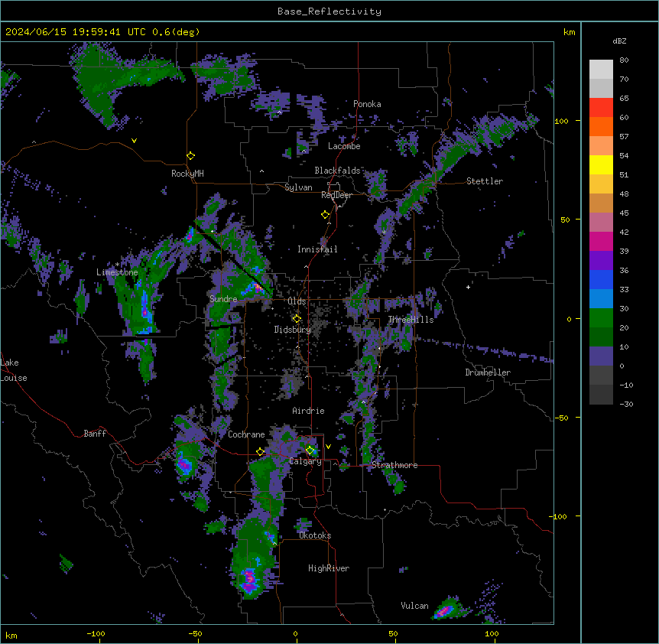Click the Banff town label
Viewport: 659px width, 644px height.
pyautogui.click(x=95, y=434)
